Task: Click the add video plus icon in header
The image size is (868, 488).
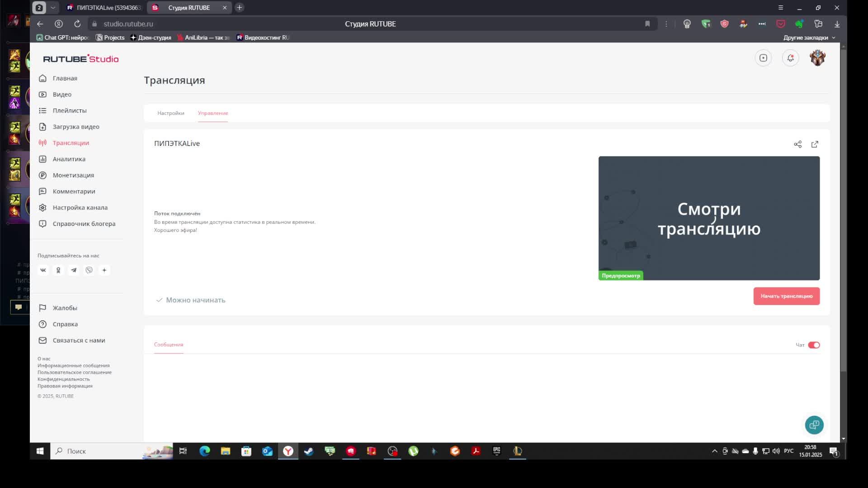Action: click(x=763, y=58)
